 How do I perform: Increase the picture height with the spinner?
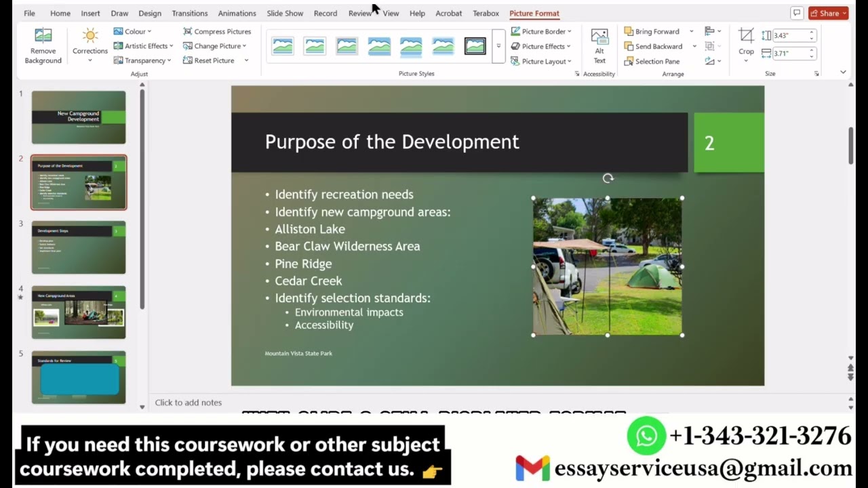point(812,33)
